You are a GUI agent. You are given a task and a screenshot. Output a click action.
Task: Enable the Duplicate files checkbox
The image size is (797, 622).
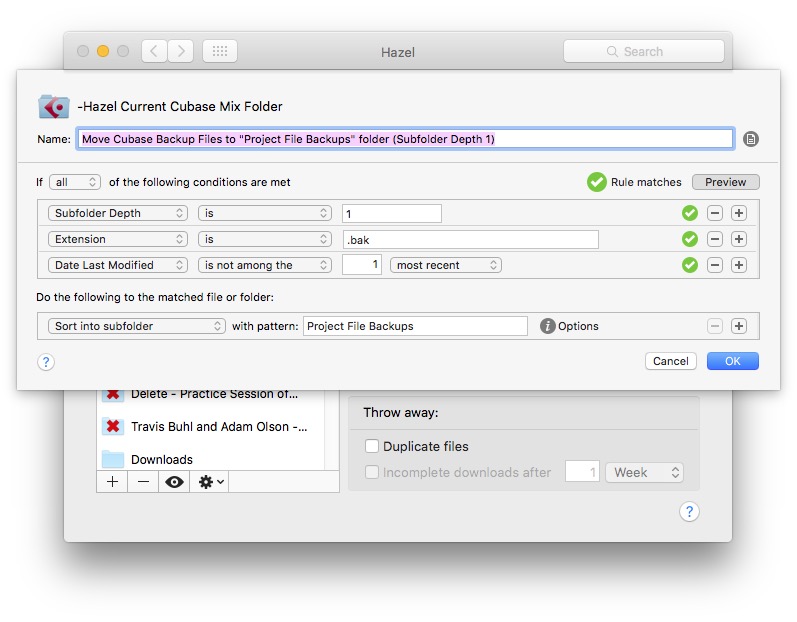(372, 446)
